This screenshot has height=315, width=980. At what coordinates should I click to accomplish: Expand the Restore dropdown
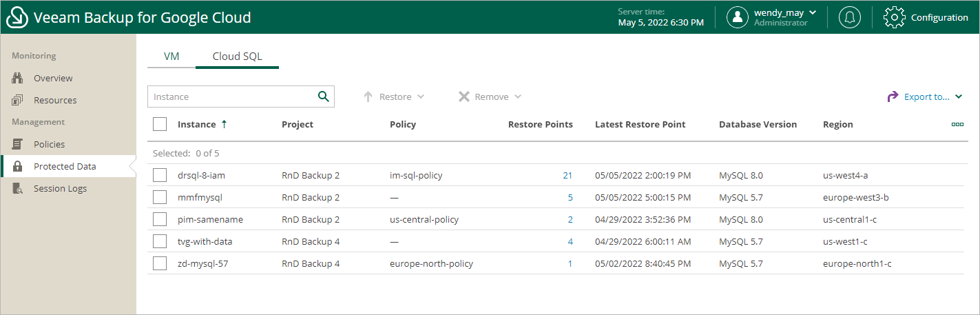(x=421, y=97)
